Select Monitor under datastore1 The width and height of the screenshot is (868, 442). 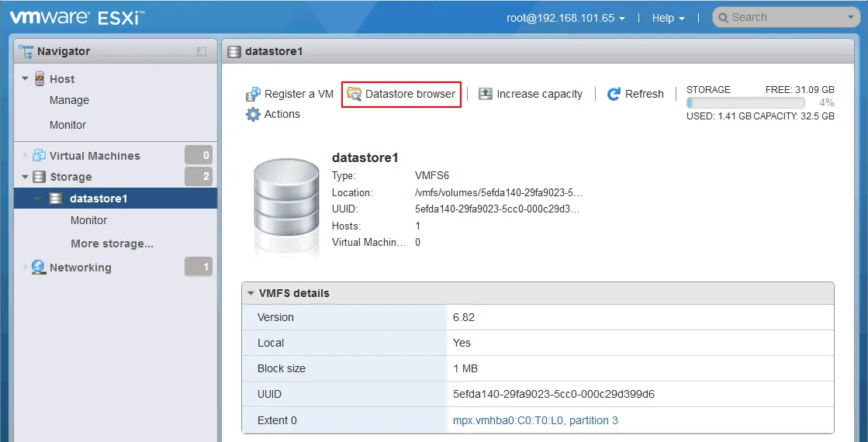pos(88,220)
